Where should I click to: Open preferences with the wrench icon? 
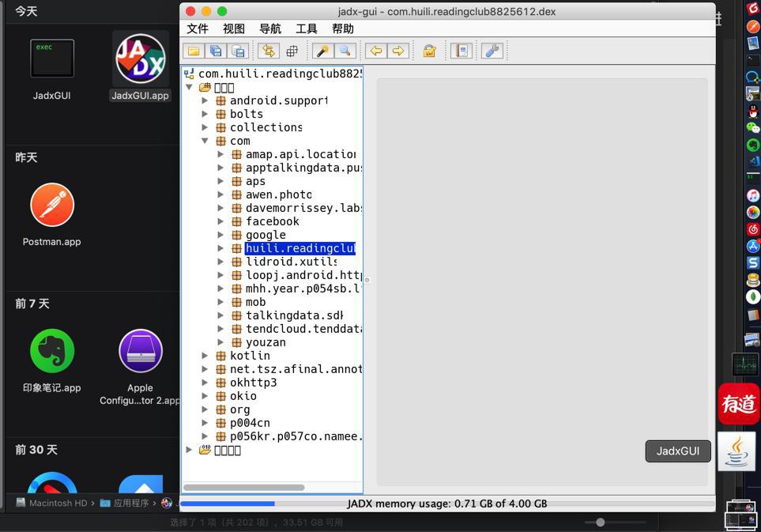click(492, 51)
